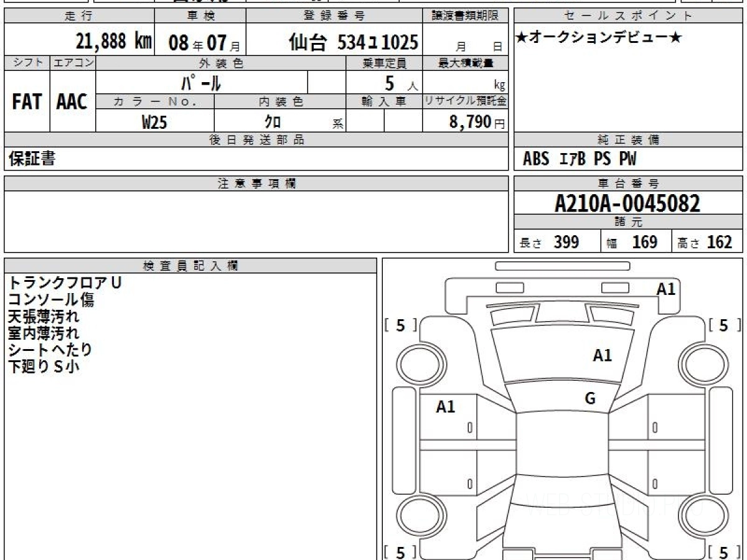This screenshot has width=747, height=560.
Task: Click the エアコン header cell
Action: (x=73, y=63)
